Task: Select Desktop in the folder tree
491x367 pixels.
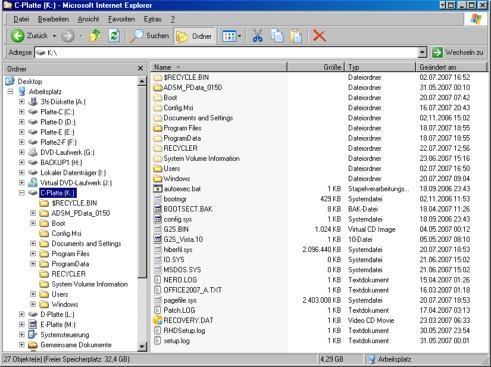Action: 30,81
